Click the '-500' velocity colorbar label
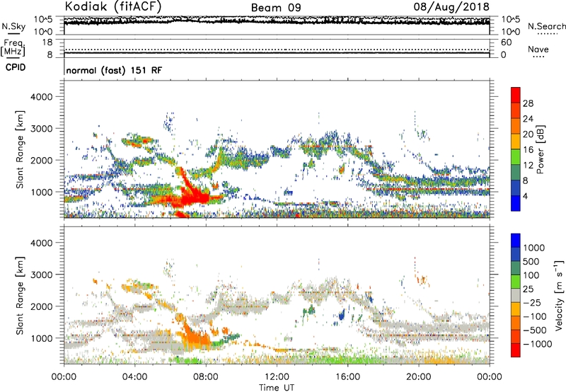 pyautogui.click(x=535, y=330)
